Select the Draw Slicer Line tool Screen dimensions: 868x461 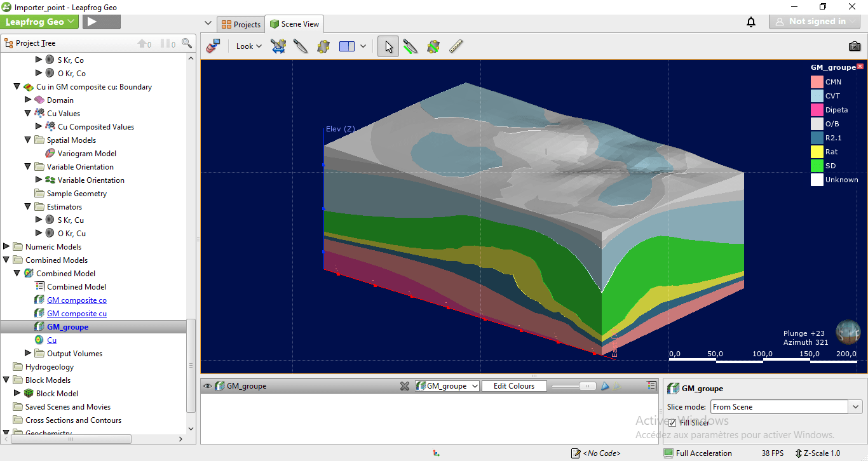[x=410, y=46]
